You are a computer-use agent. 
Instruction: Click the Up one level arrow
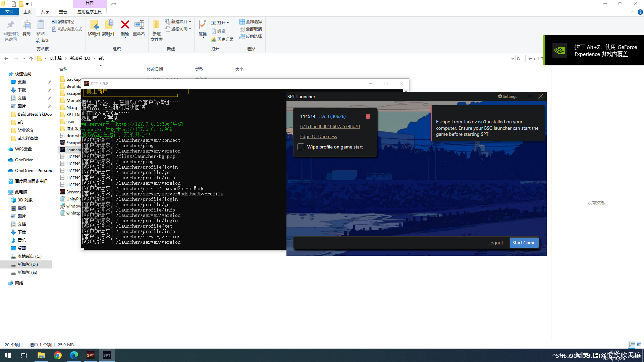click(x=31, y=59)
